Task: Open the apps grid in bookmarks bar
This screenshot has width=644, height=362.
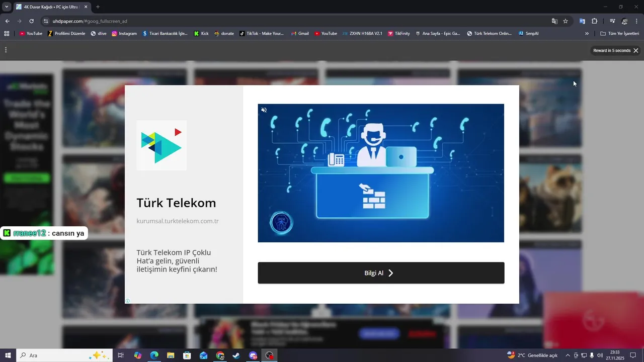Action: (7, 34)
